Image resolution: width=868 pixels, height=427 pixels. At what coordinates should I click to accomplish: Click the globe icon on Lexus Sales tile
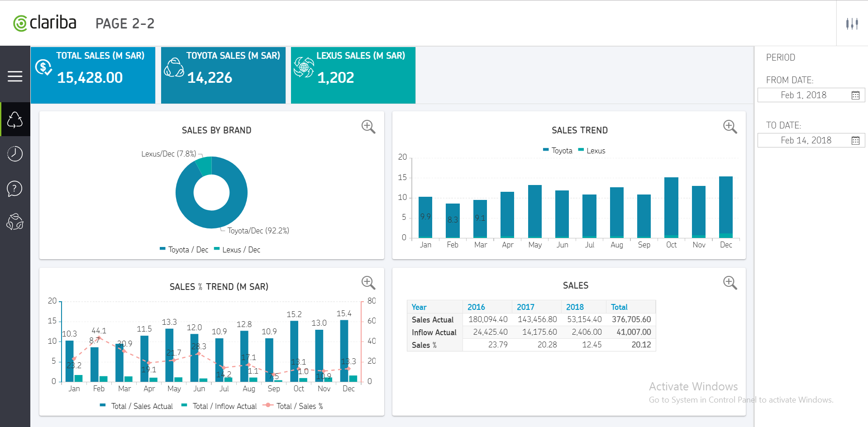(x=304, y=67)
